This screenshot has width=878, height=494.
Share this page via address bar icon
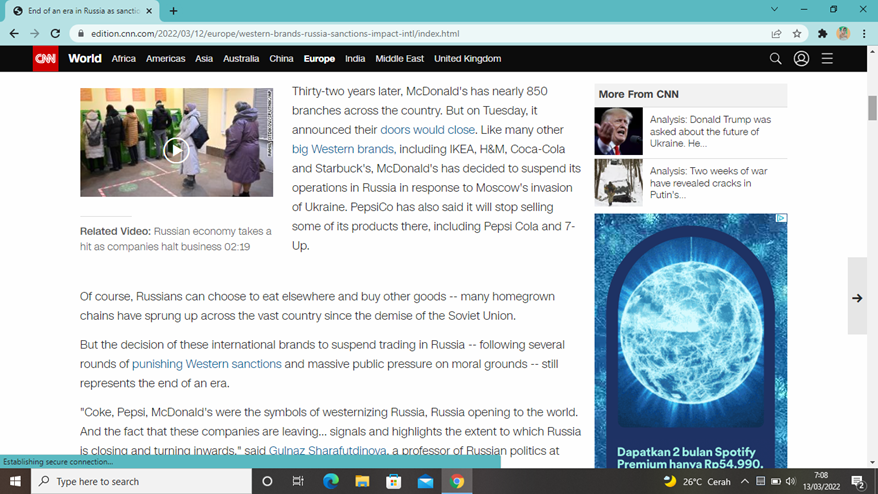[x=776, y=34]
